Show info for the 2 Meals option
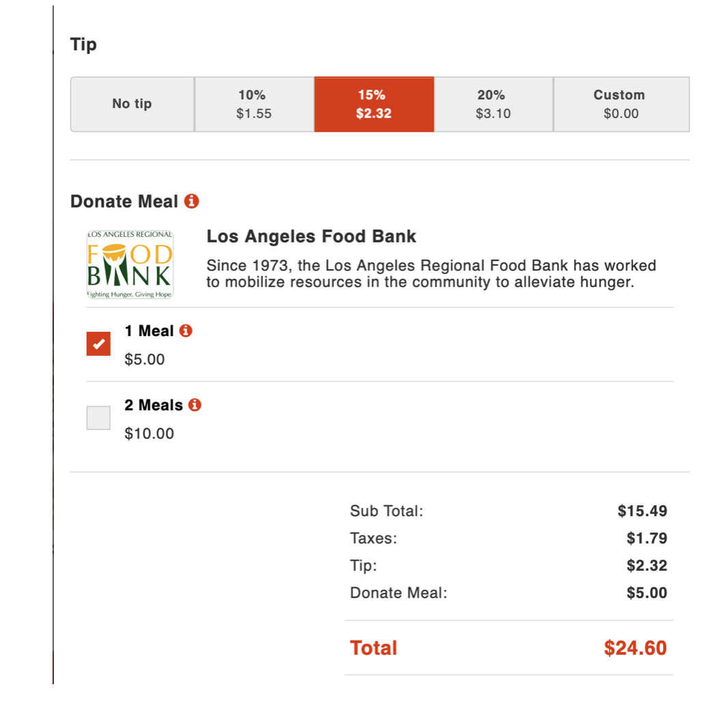This screenshot has height=702, width=728. [x=195, y=405]
